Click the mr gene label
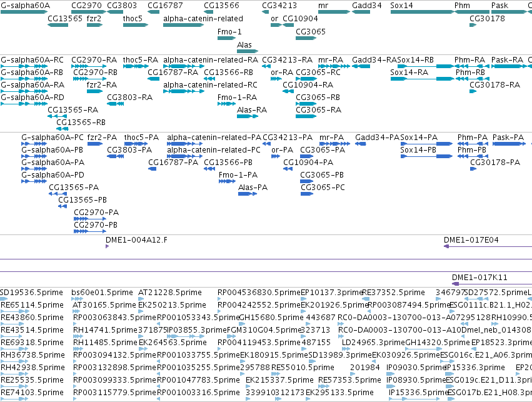The image size is (532, 402). coord(323,6)
